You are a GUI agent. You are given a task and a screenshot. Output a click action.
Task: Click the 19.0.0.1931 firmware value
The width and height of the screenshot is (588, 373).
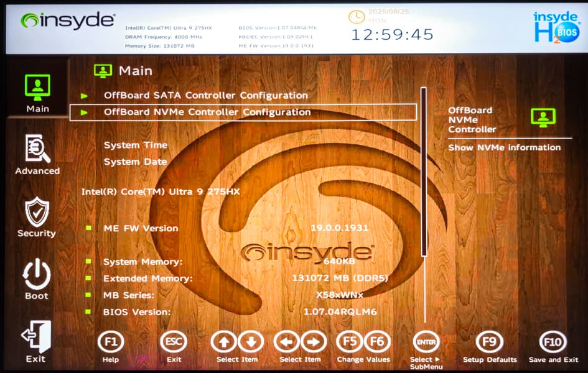[x=339, y=228]
